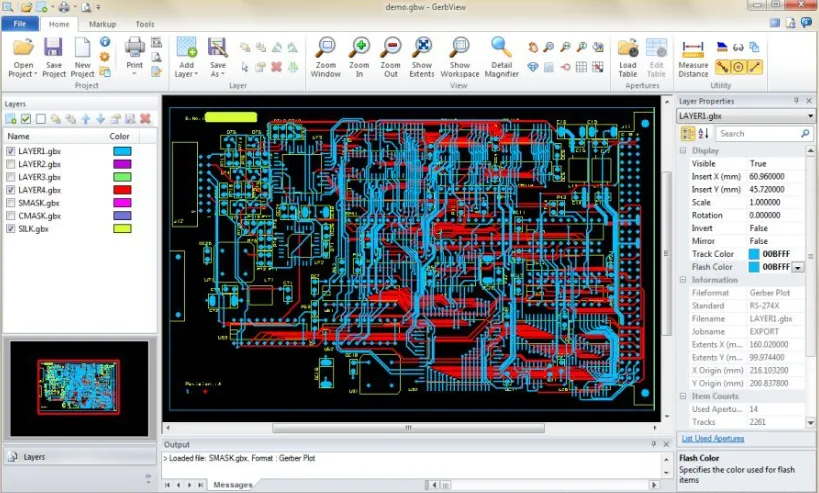This screenshot has width=819, height=493.
Task: Uncheck the LAYER1.gbx visibility checkbox
Action: 10,151
